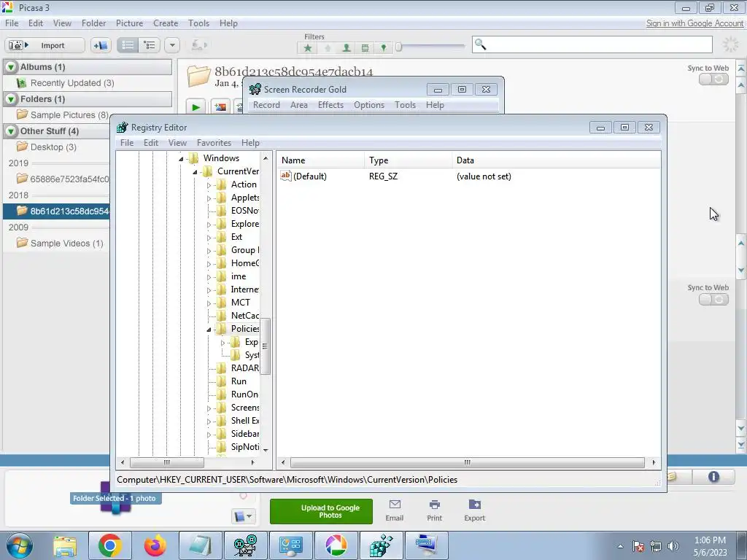Toggle the movies-only filter in Picasa
Screen dimensions: 747x560
point(365,47)
